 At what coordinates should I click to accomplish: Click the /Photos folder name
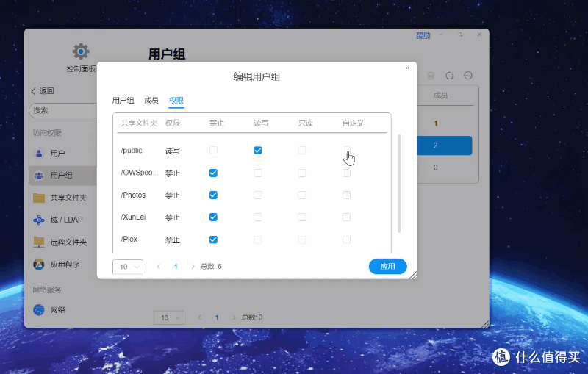tap(133, 195)
